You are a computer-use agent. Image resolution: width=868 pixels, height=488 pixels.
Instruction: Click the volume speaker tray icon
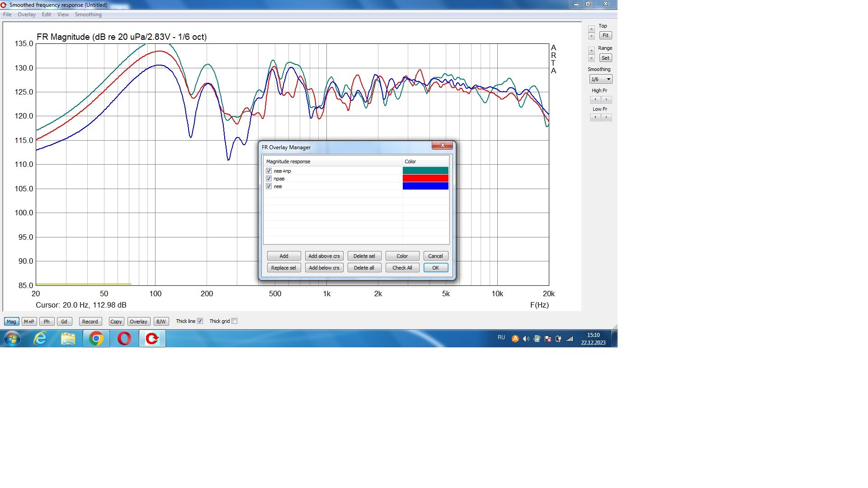coord(526,339)
